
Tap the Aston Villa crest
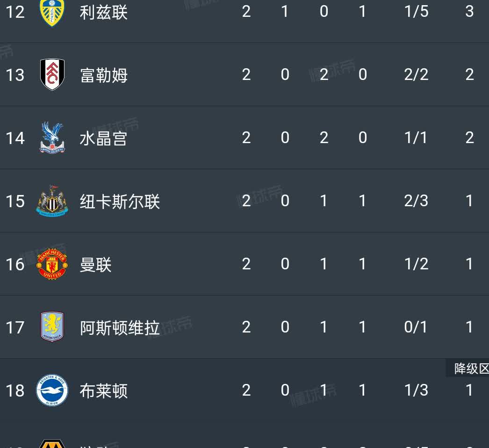pyautogui.click(x=52, y=327)
